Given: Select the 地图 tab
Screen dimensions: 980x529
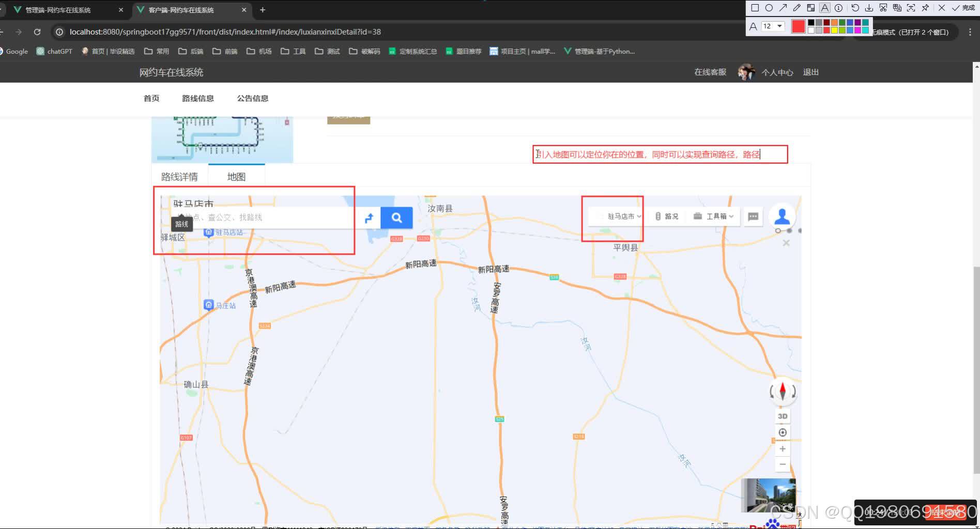Looking at the screenshot, I should pyautogui.click(x=236, y=177).
